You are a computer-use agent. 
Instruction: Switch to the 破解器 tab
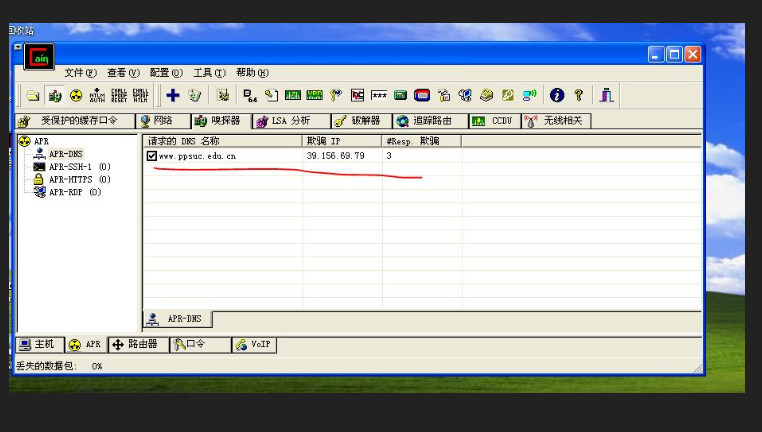pos(362,121)
